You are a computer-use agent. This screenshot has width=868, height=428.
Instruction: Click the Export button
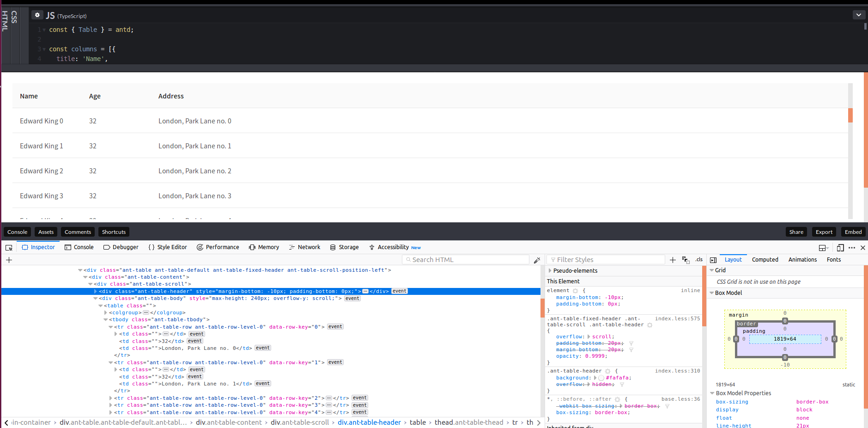(824, 232)
